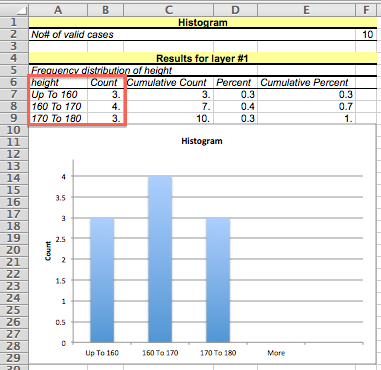Click the Percent value 0.4 cell

pos(236,106)
